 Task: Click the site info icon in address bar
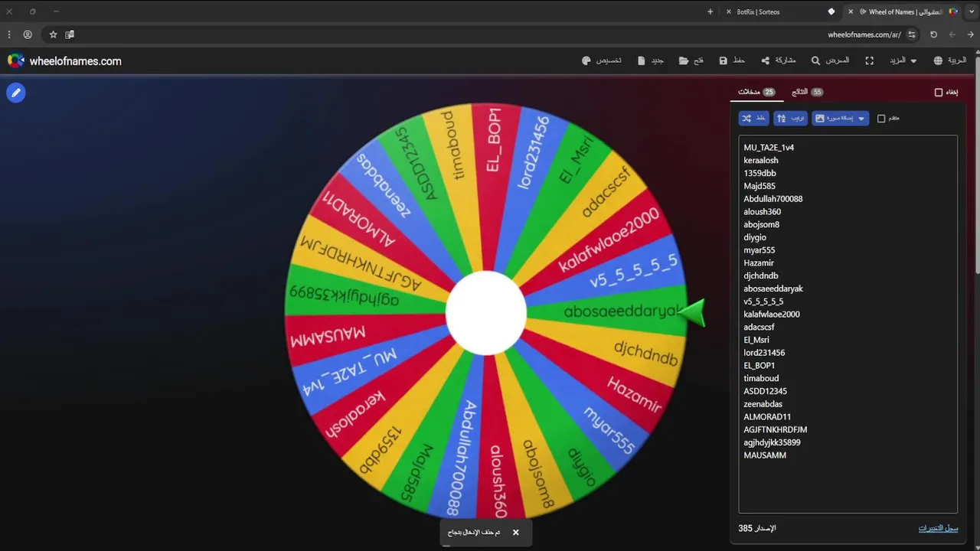(912, 34)
